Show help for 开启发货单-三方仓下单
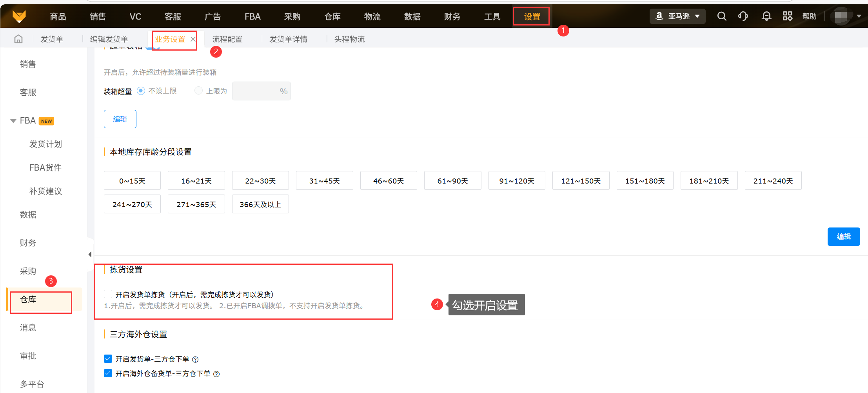Image resolution: width=868 pixels, height=393 pixels. click(x=195, y=359)
